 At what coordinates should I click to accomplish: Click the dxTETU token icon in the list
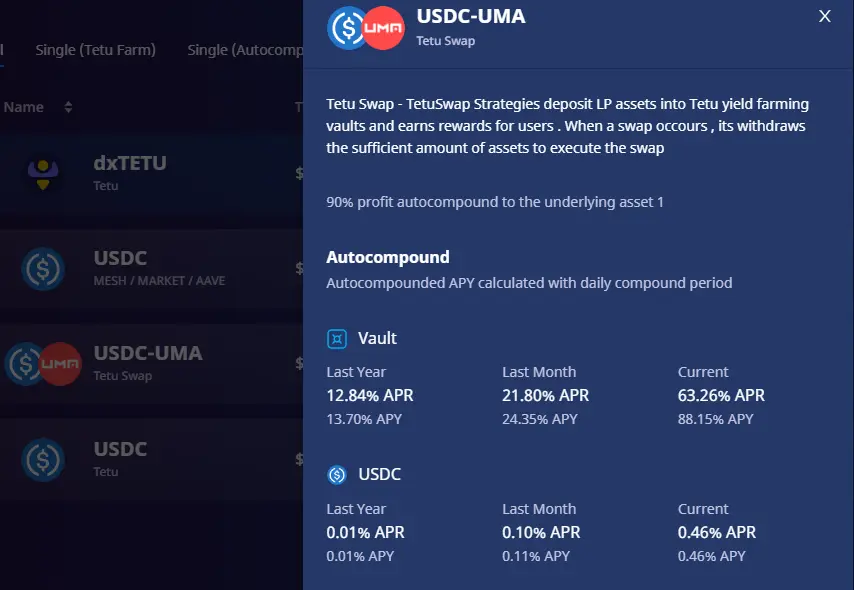tap(43, 174)
